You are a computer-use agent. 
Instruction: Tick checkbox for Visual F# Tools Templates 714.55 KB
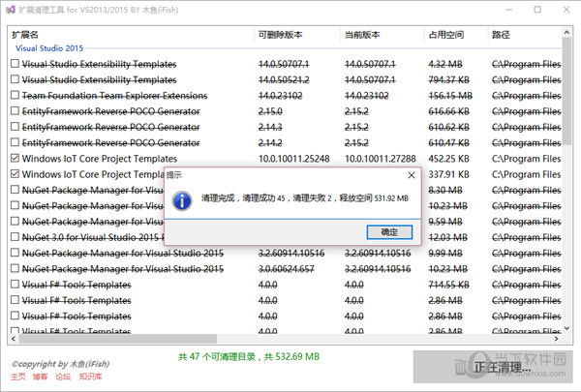pos(15,285)
